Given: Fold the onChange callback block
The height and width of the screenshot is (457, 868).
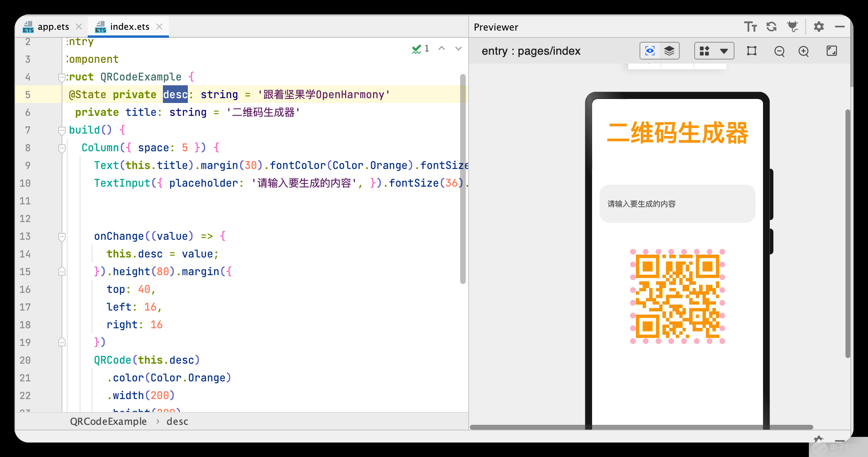Looking at the screenshot, I should [62, 237].
